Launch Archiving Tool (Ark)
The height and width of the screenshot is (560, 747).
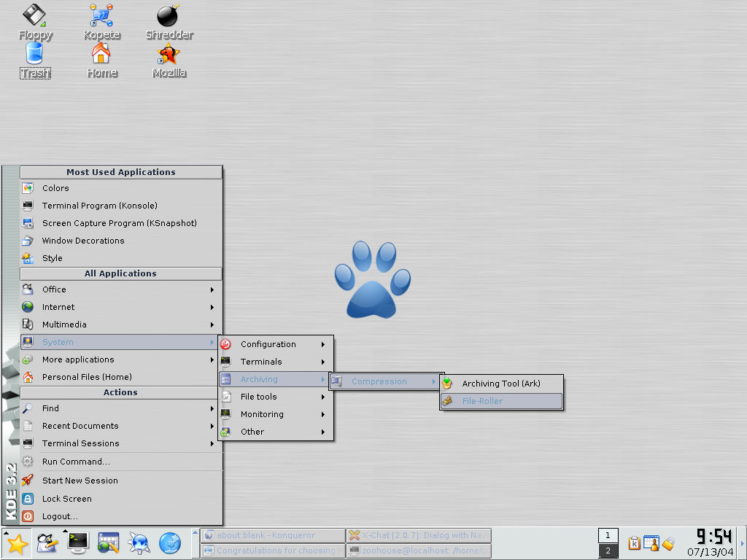(x=502, y=384)
